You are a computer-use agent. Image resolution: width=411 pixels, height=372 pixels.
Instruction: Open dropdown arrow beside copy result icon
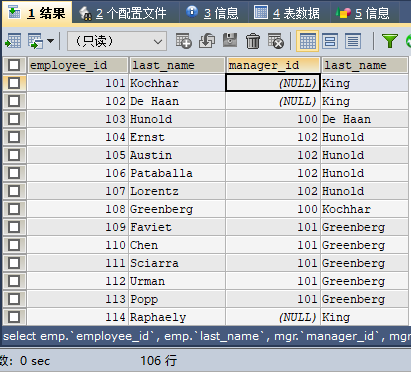(x=50, y=41)
